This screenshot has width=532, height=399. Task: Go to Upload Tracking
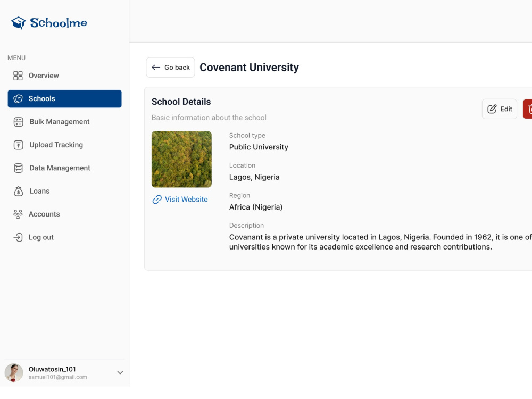tap(64, 145)
